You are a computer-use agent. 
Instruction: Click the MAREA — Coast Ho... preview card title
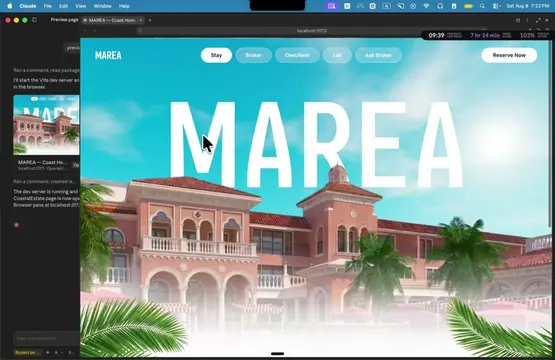click(x=42, y=162)
